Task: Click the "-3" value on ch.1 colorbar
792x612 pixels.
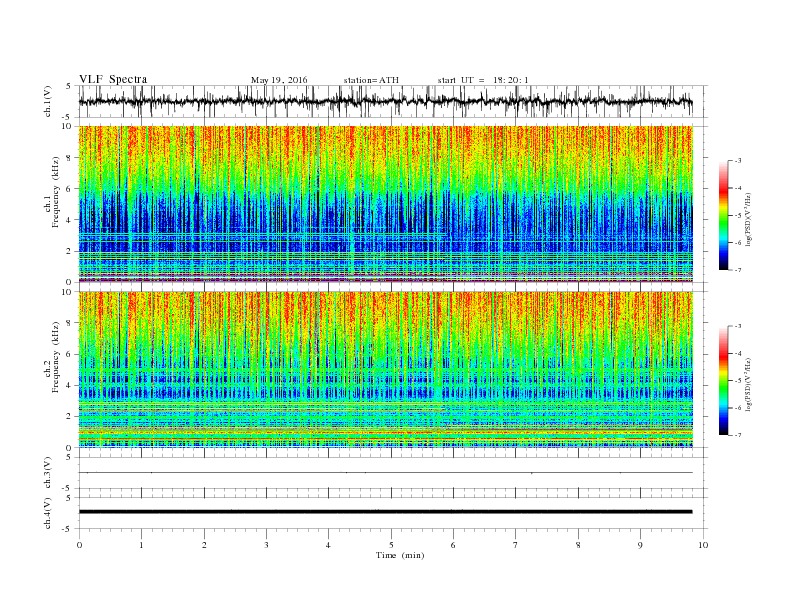Action: pos(738,161)
